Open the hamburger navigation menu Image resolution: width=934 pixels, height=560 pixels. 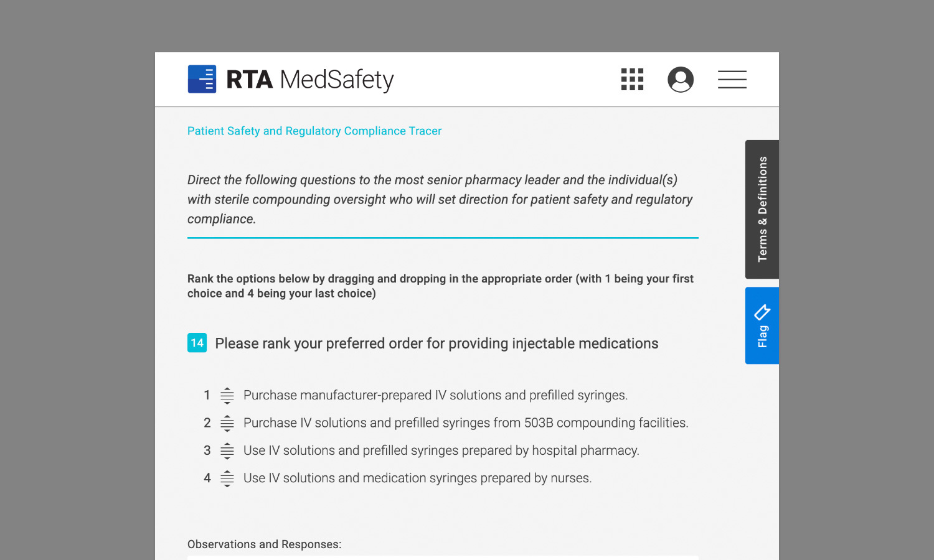click(732, 80)
